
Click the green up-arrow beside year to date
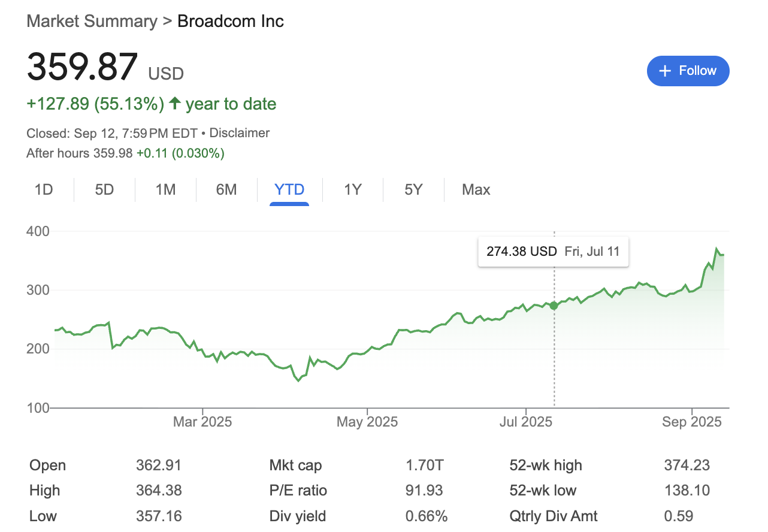pyautogui.click(x=174, y=104)
